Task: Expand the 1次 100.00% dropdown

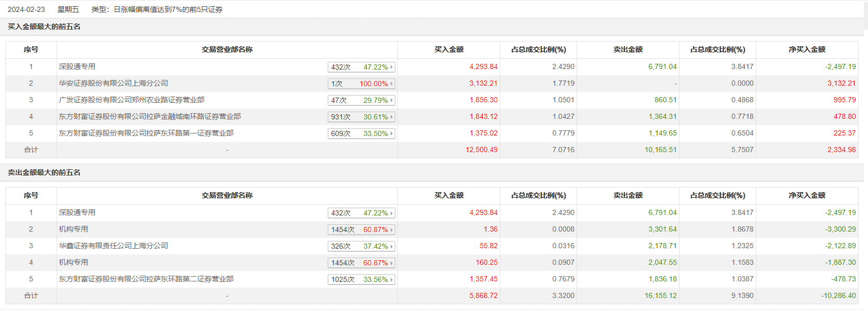Action: pos(392,84)
